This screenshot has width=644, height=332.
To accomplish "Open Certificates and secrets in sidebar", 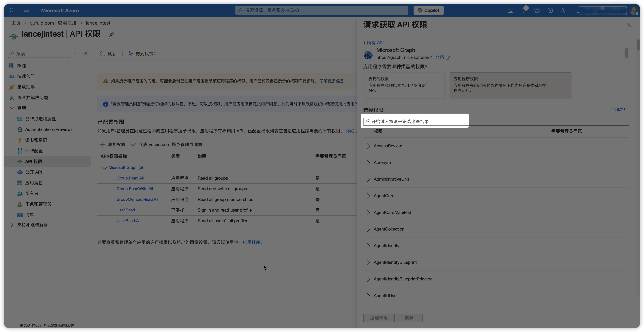I will (36, 140).
